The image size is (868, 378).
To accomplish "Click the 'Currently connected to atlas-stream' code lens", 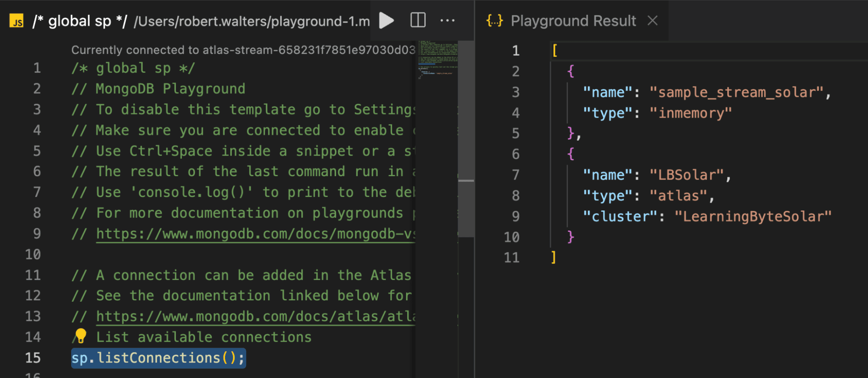I will tap(243, 50).
